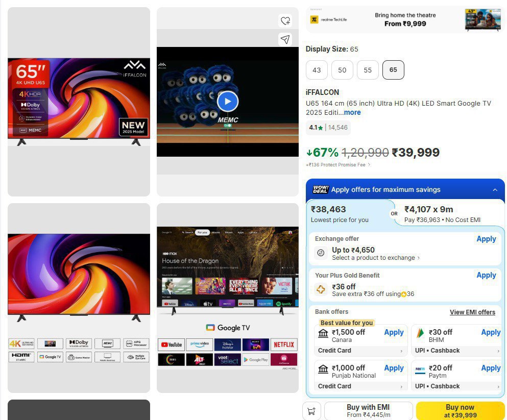Share the product using the paper-plane icon
The height and width of the screenshot is (420, 507).
285,39
